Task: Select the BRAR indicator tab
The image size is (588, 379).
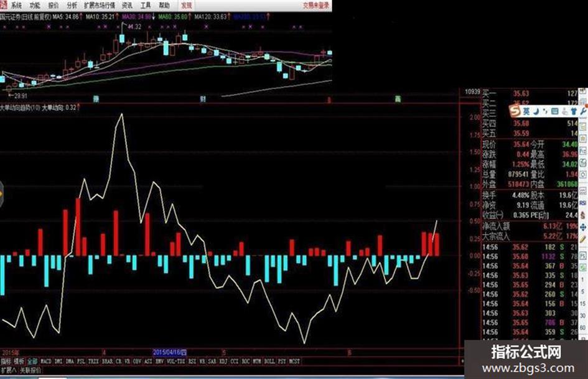Action: (107, 362)
